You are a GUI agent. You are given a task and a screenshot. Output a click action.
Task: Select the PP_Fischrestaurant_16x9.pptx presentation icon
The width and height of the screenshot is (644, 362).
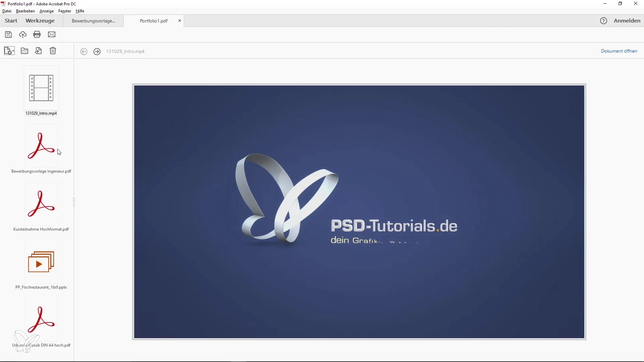41,262
